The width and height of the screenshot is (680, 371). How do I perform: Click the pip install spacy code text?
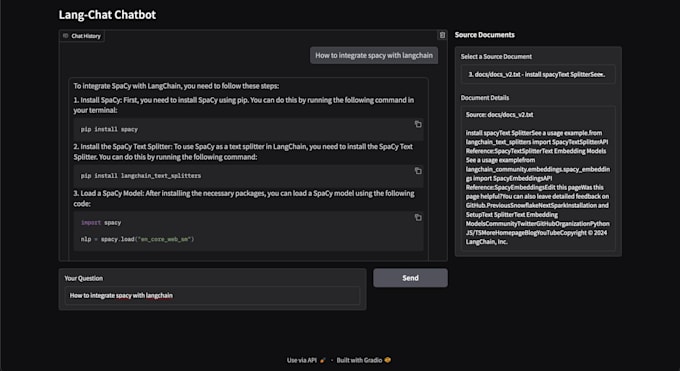109,129
